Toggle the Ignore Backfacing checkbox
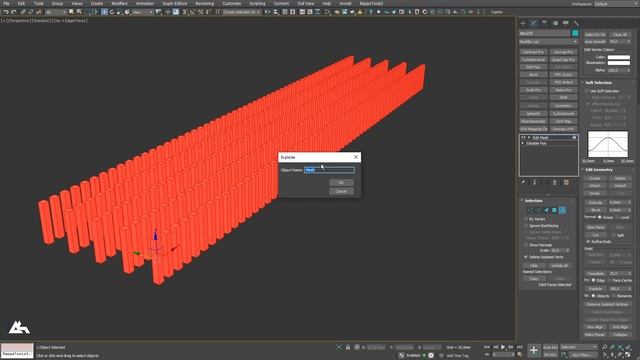 click(x=526, y=226)
